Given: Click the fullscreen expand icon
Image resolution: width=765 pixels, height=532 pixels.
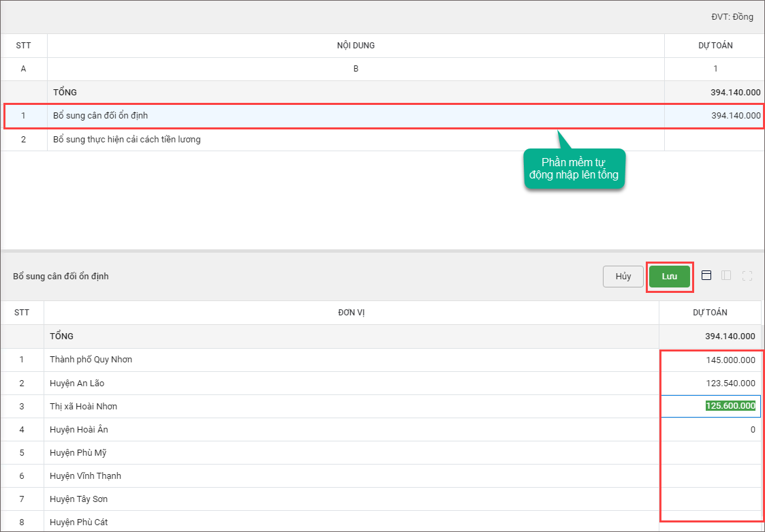Looking at the screenshot, I should click(x=747, y=276).
